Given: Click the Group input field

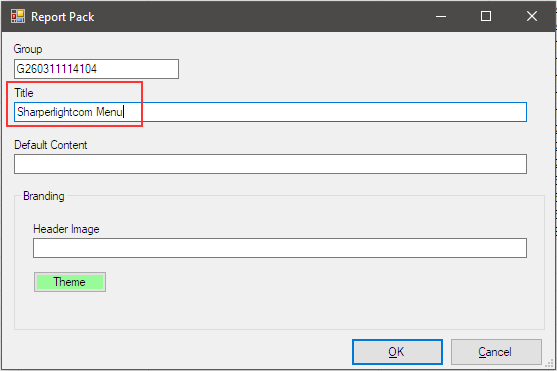Looking at the screenshot, I should 96,69.
